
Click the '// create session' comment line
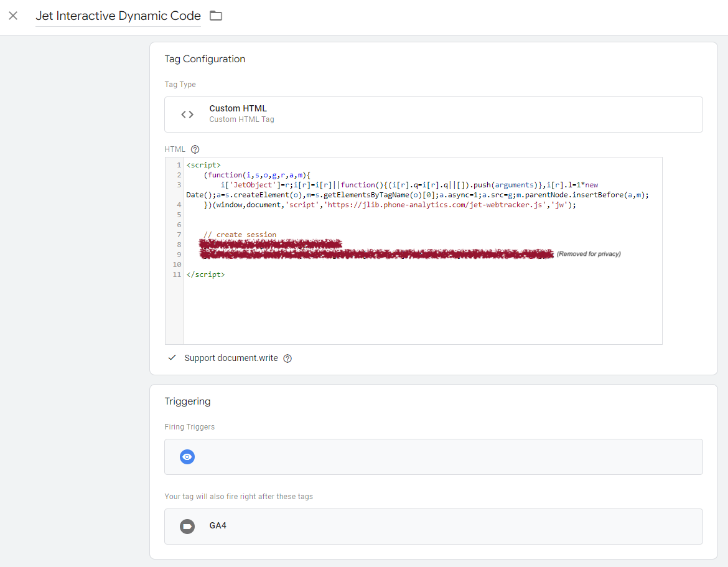tap(240, 235)
